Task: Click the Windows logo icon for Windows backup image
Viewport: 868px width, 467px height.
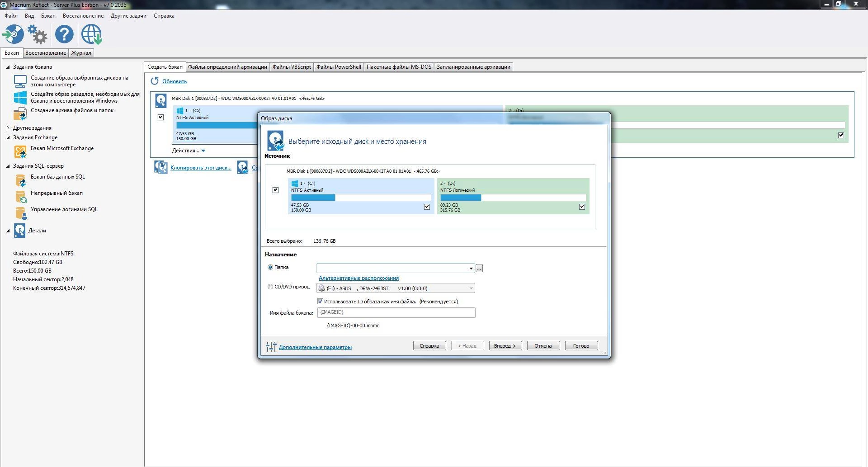Action: tap(20, 98)
